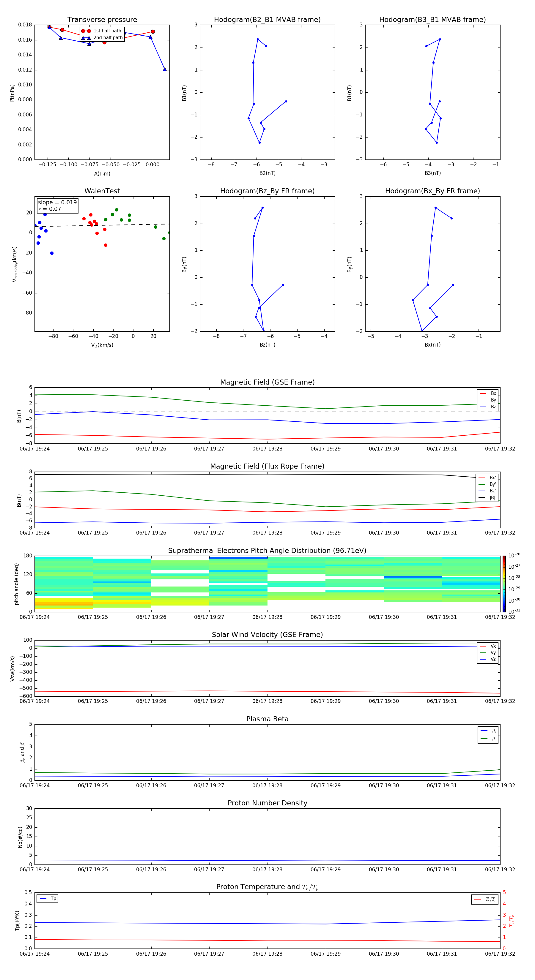The height and width of the screenshot is (980, 535).
Task: Select the 'Hodogram(Bx_By FR frame)' title
Action: [432, 191]
